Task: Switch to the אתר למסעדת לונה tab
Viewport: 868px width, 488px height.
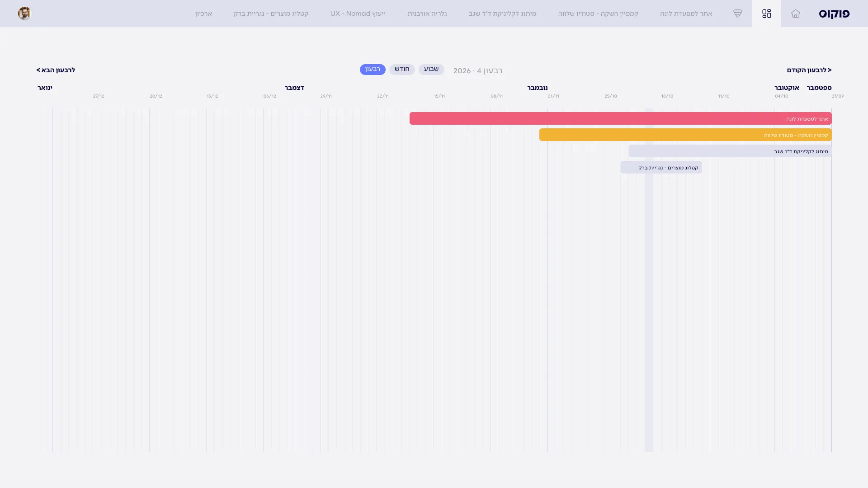Action: coord(686,14)
